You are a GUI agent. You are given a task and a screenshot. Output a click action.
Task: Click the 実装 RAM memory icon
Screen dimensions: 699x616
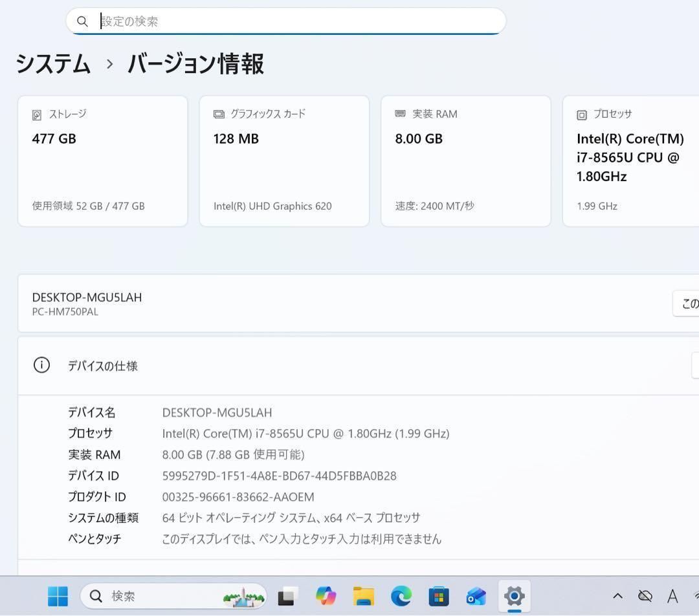pyautogui.click(x=399, y=114)
